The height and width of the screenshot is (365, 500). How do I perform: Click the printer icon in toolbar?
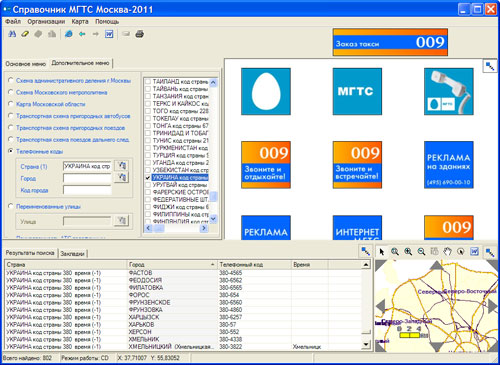tap(139, 34)
